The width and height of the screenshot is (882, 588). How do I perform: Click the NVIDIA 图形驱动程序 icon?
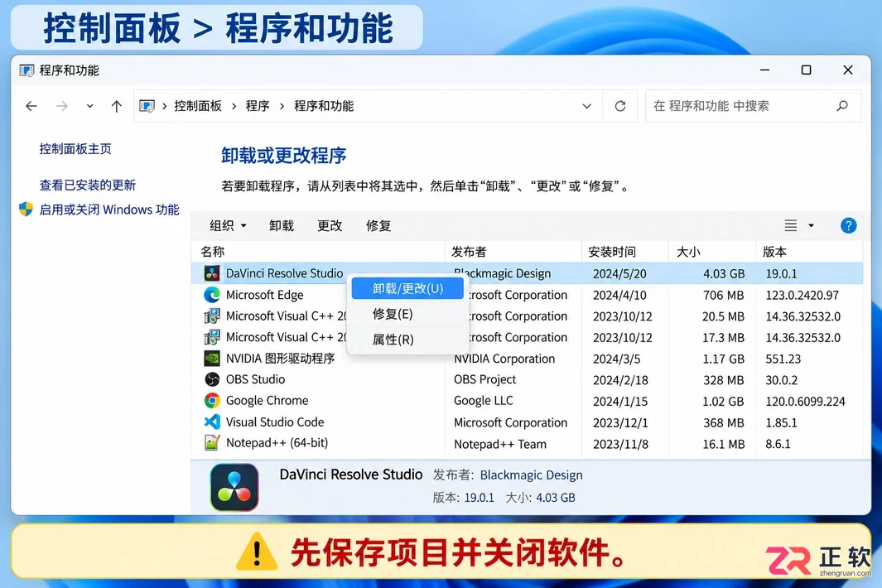(211, 359)
